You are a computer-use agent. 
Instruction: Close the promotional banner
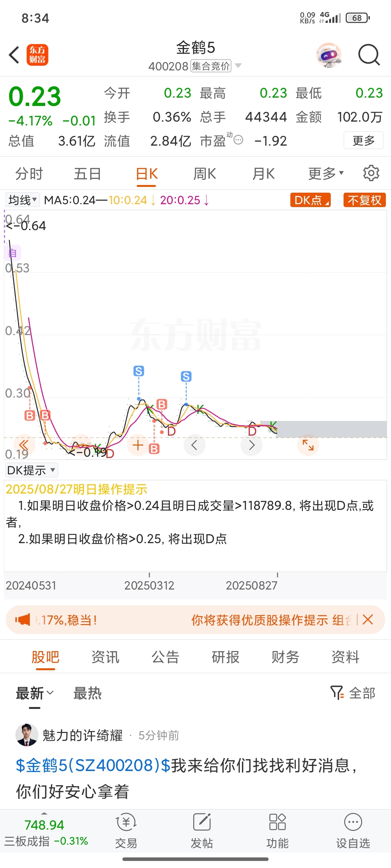(368, 619)
